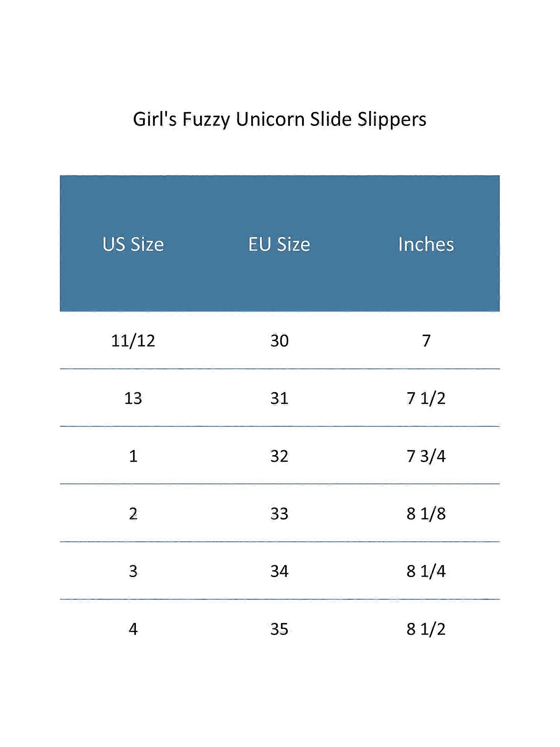
Task: Choose EU size 32 cell
Action: pos(280,456)
